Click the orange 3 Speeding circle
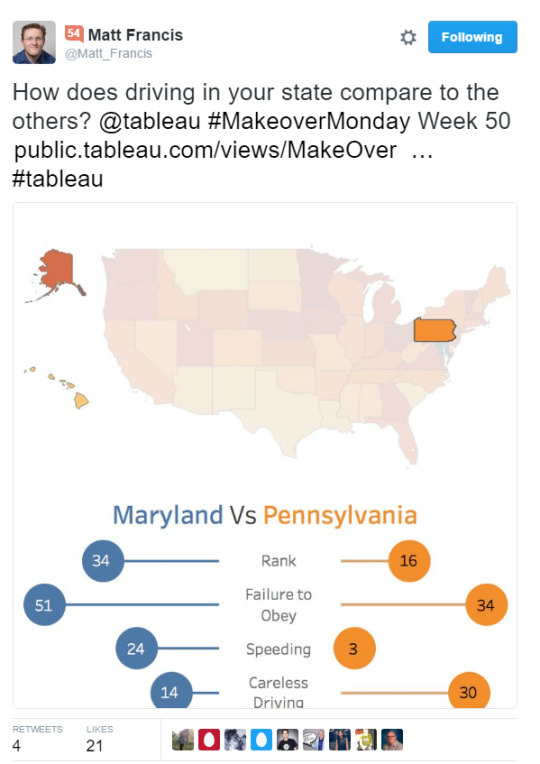The image size is (540, 764). (x=354, y=649)
